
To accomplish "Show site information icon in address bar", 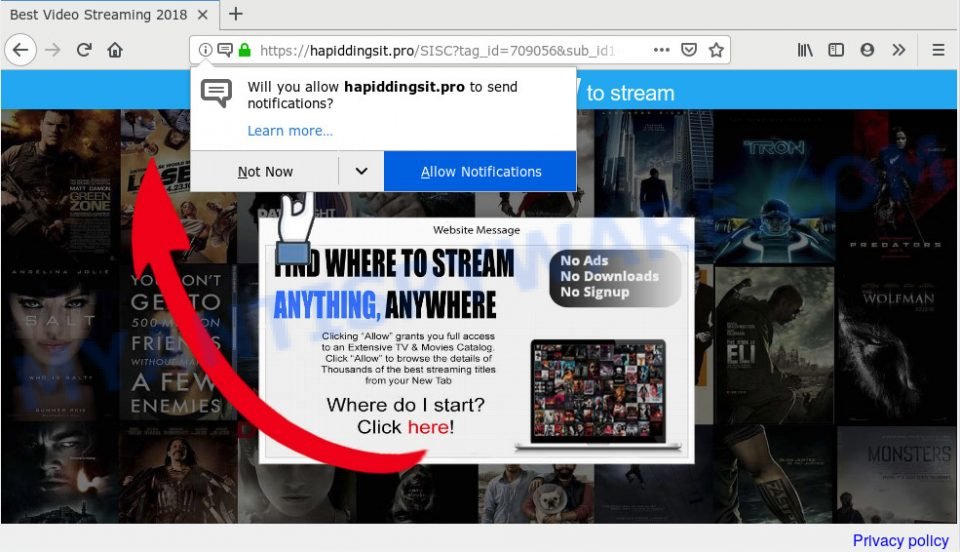I will coord(206,50).
